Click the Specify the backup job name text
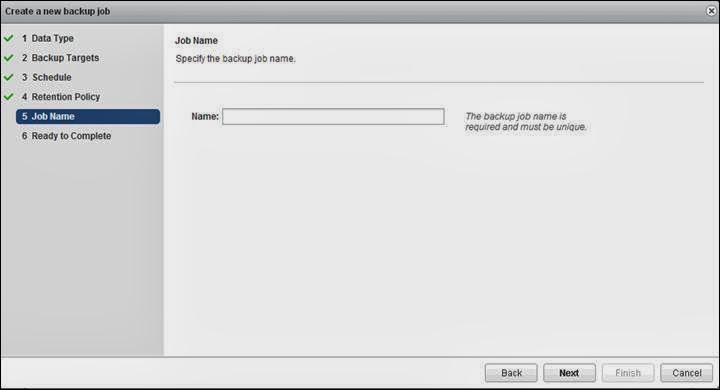Image resolution: width=720 pixels, height=390 pixels. [x=236, y=59]
